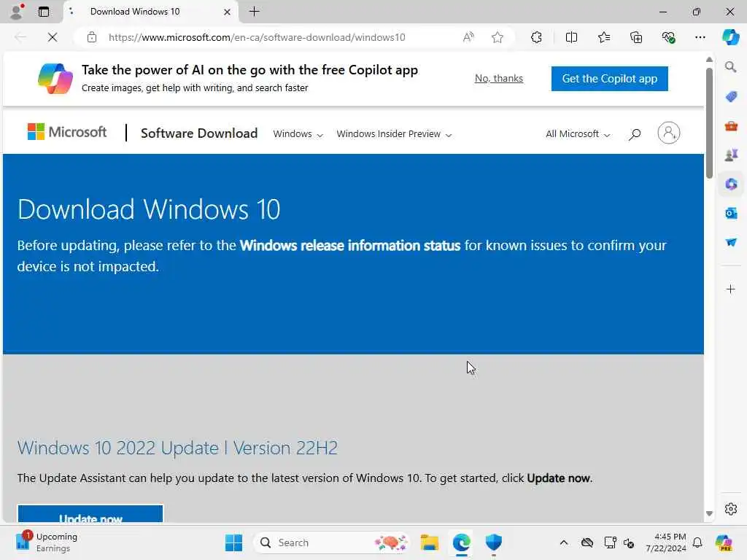
Task: Click the Update now button
Action: coord(90,514)
